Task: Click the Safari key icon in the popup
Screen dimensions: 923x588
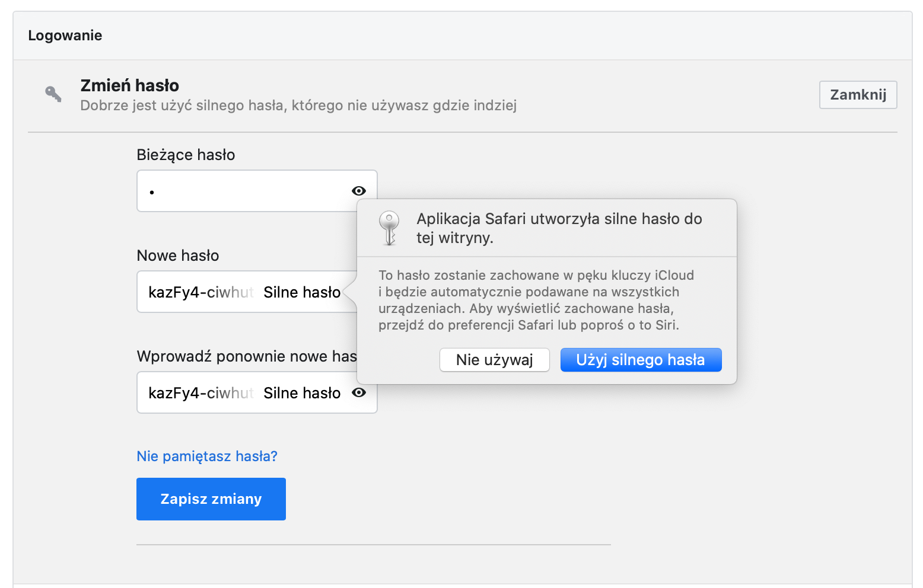Action: [389, 228]
